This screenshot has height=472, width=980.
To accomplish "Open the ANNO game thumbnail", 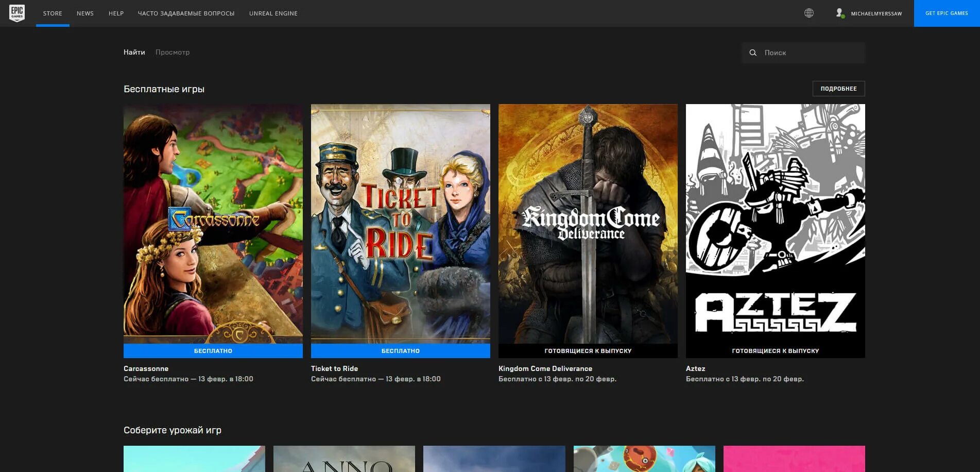I will tap(344, 459).
